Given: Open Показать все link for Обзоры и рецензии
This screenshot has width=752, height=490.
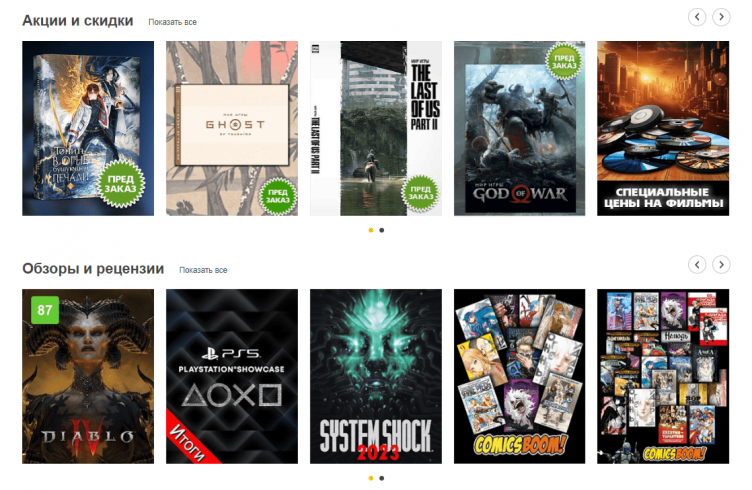Looking at the screenshot, I should [203, 270].
